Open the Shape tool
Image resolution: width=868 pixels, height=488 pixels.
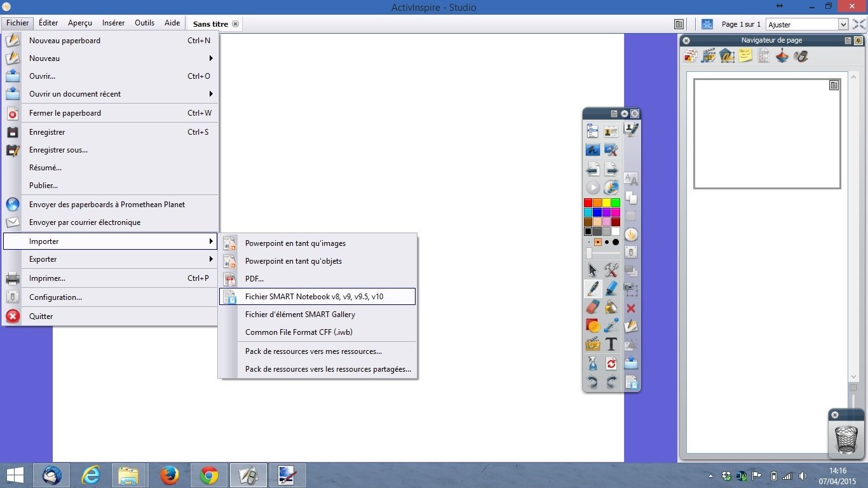pos(592,326)
